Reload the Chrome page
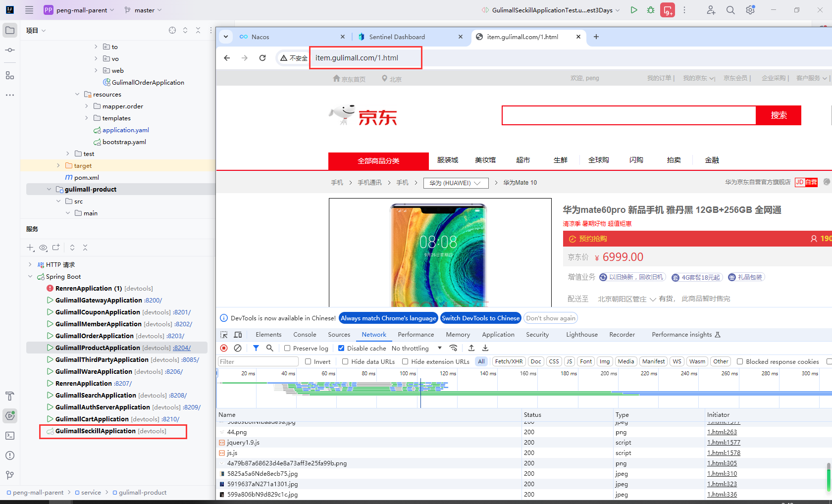The image size is (832, 504). 262,58
